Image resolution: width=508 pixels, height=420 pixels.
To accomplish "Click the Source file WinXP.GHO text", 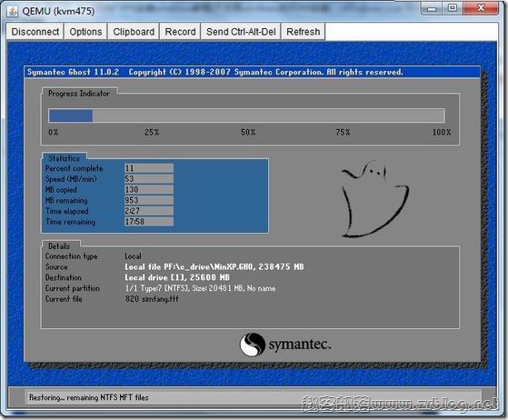I will point(214,266).
